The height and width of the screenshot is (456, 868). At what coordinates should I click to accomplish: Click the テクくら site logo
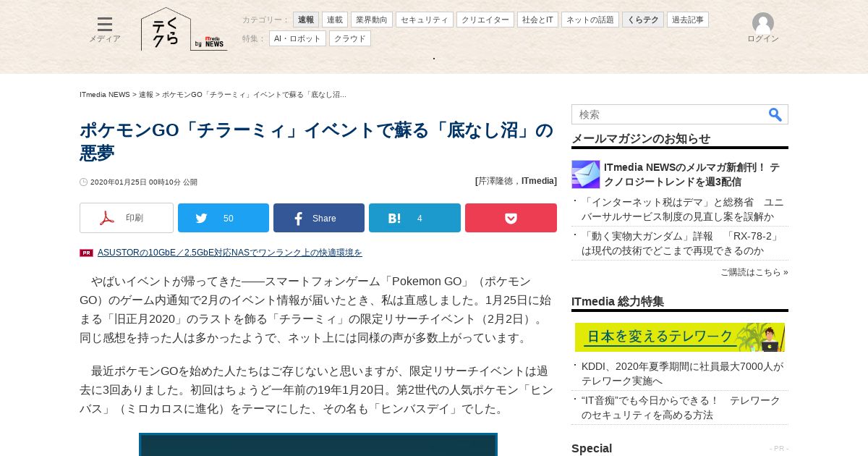pyautogui.click(x=166, y=30)
